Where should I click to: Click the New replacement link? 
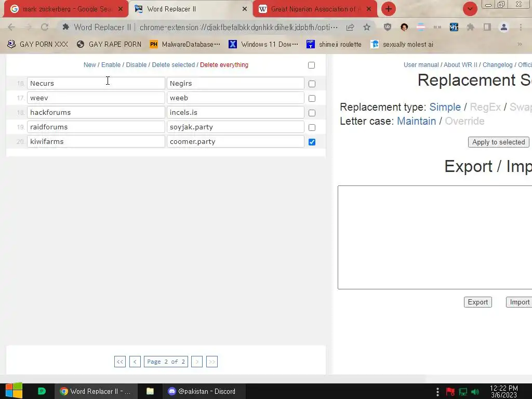coord(89,65)
